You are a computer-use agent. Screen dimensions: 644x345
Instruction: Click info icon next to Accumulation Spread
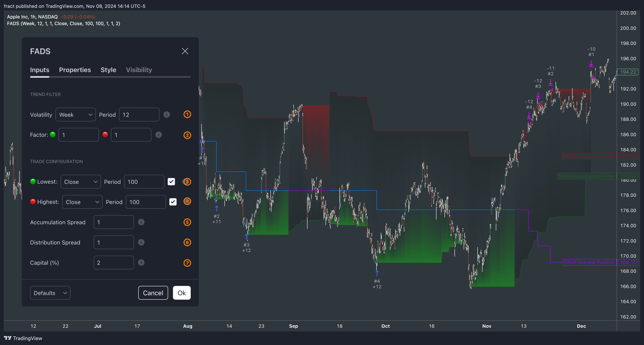141,222
